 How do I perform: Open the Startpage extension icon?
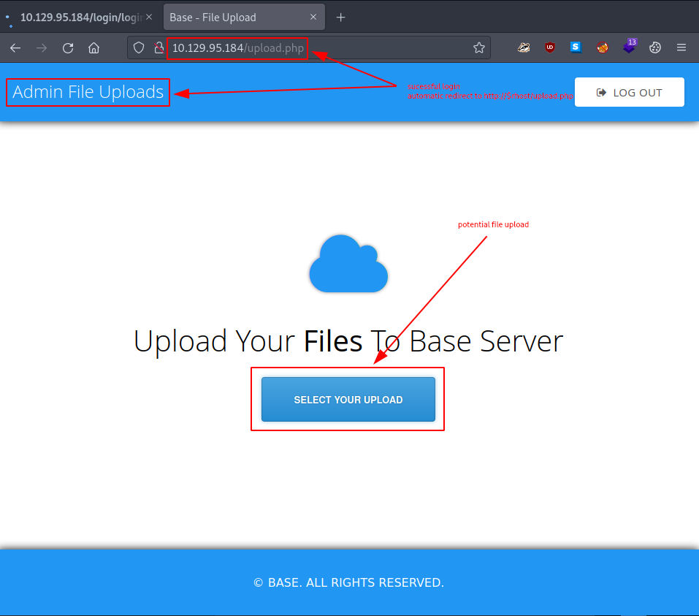(x=576, y=47)
